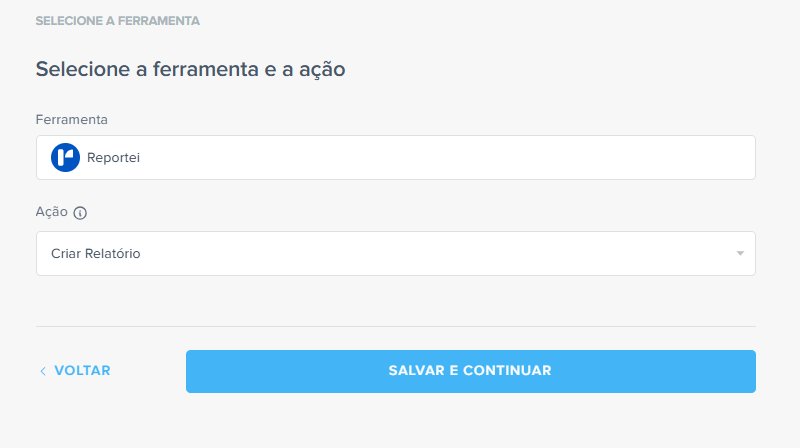The height and width of the screenshot is (448, 800).
Task: Open the Ferramenta selector showing Reportei
Action: (x=395, y=158)
